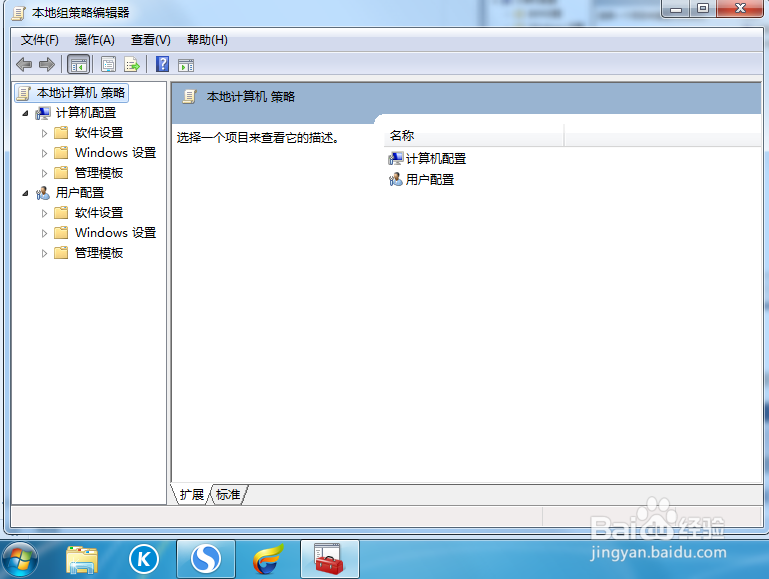Click the Export List toolbar icon
This screenshot has width=769, height=579.
coord(132,64)
